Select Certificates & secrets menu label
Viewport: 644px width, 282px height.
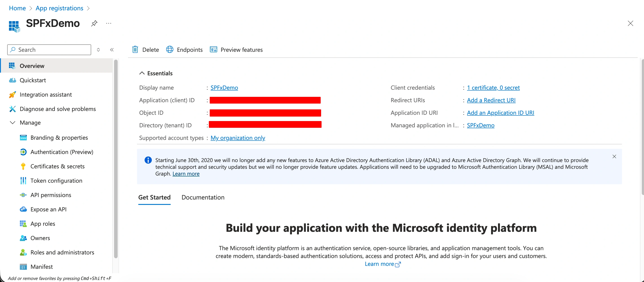click(57, 166)
